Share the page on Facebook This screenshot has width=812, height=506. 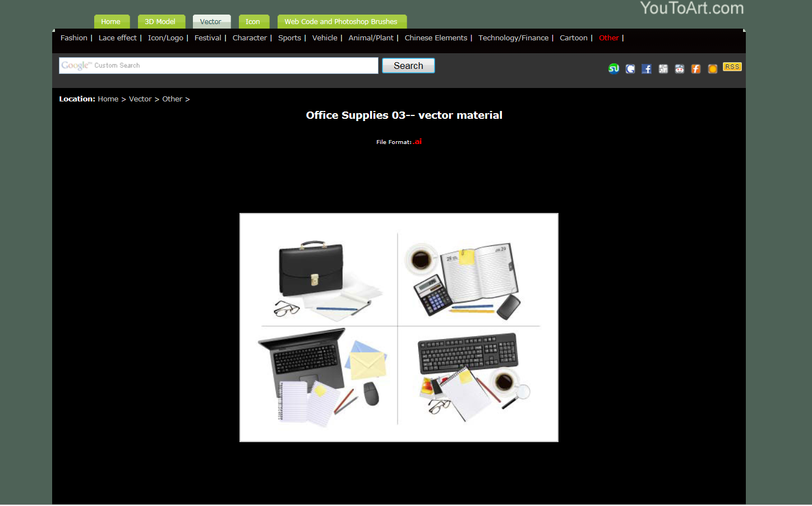[x=647, y=69]
